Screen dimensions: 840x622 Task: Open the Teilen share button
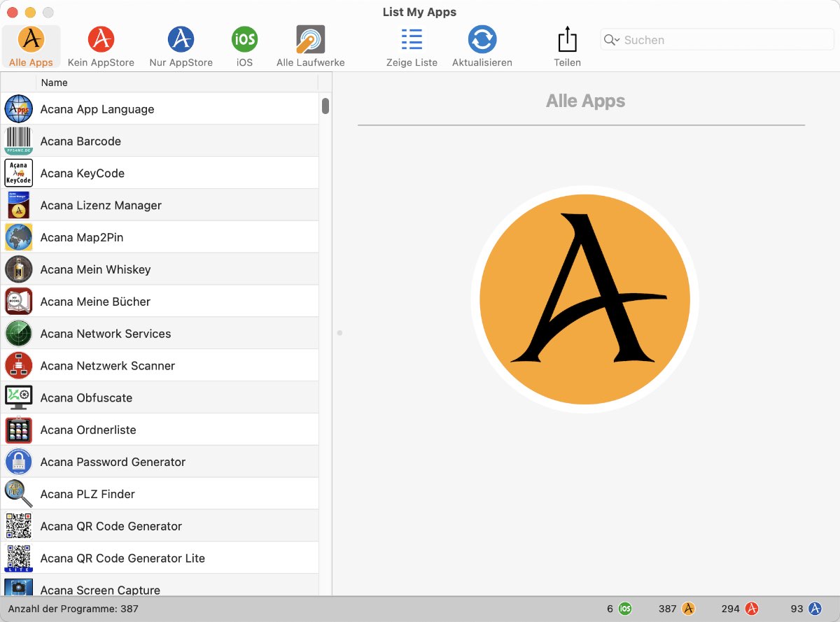click(567, 47)
